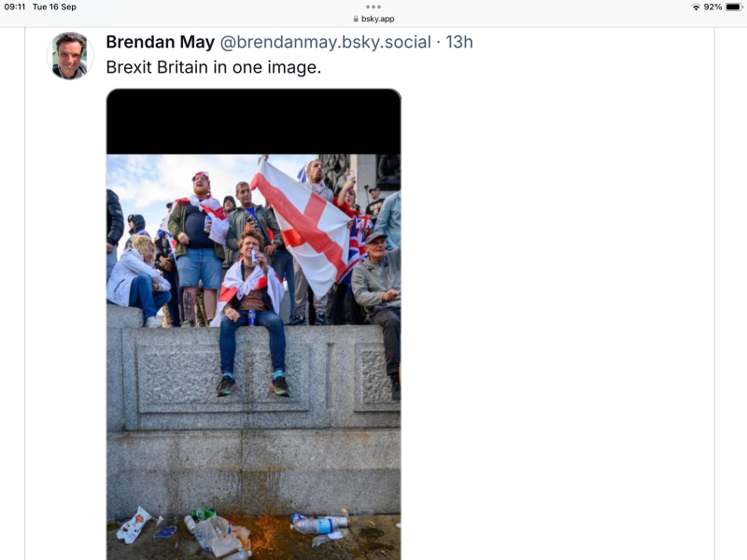Click the padlock icon beside bsky.app
Viewport: 747px width, 560px height.
[x=356, y=19]
